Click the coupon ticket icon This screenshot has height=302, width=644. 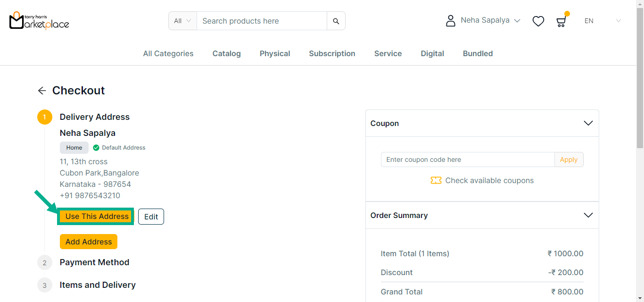(x=436, y=180)
